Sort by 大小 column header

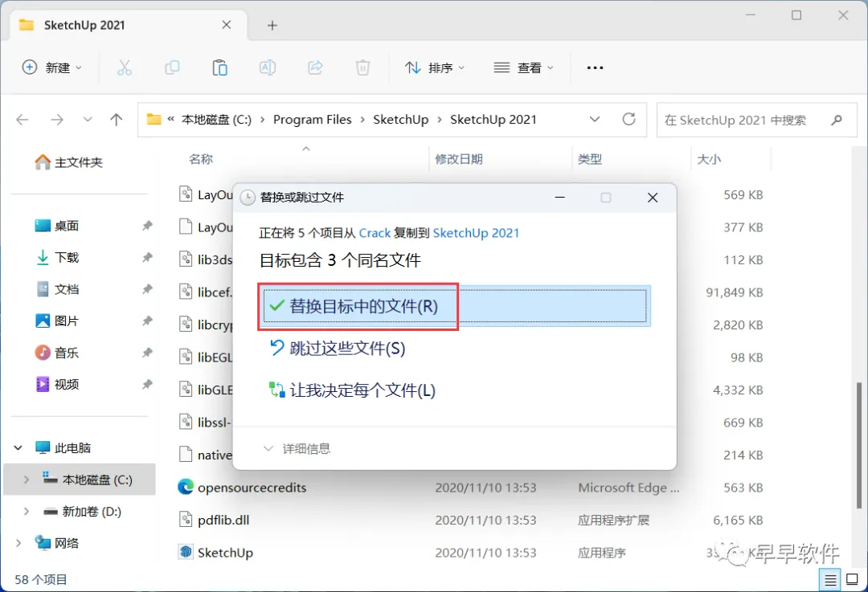(709, 159)
